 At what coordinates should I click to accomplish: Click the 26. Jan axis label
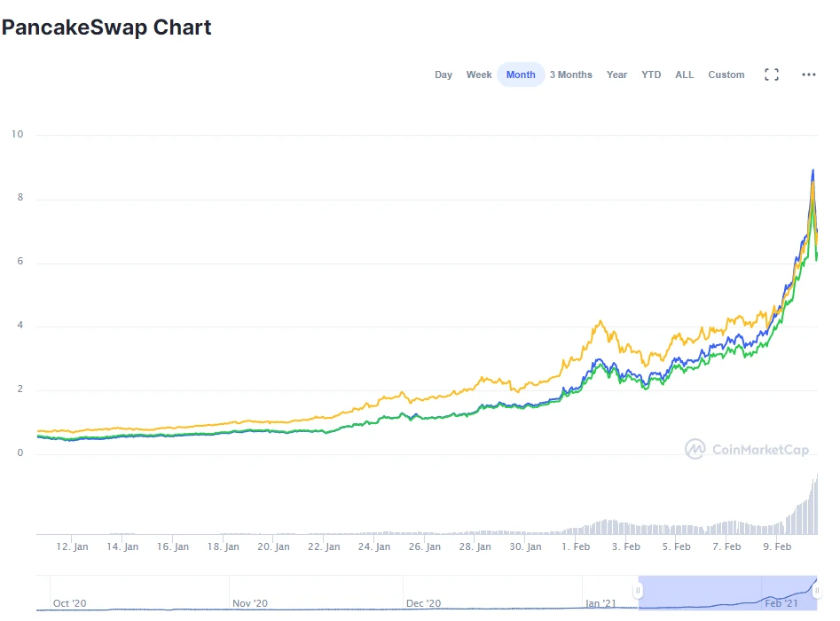tap(424, 546)
